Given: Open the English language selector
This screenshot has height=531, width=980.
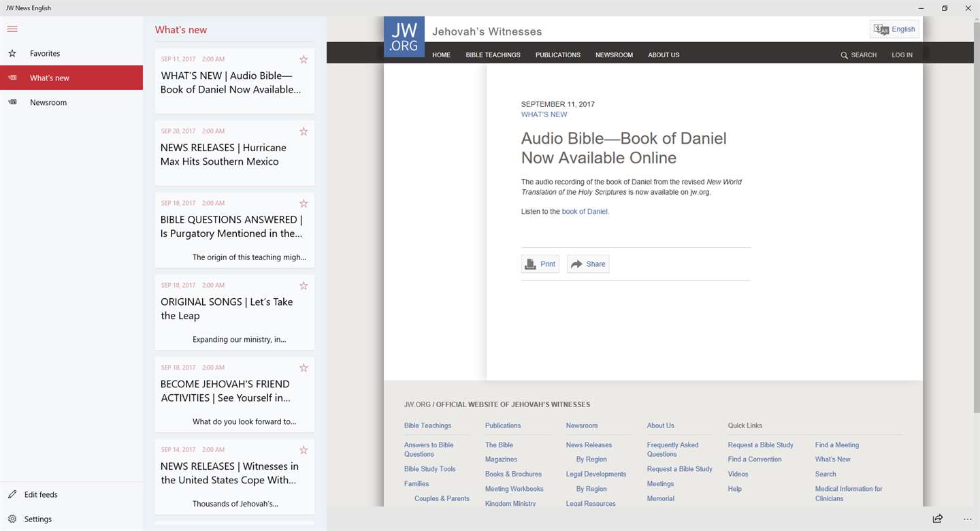Looking at the screenshot, I should (894, 29).
